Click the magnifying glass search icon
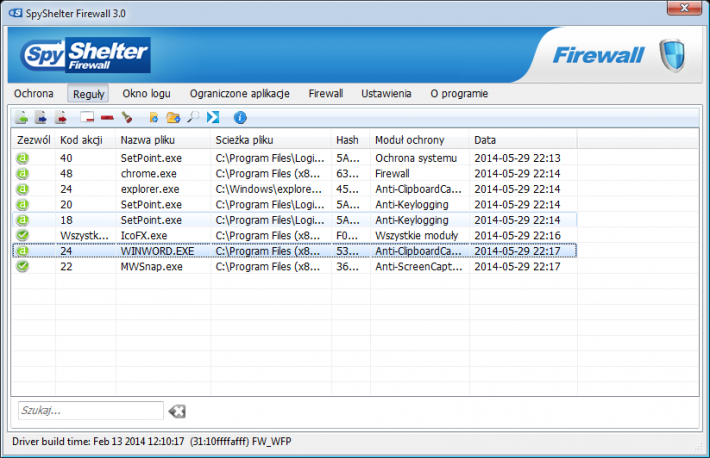This screenshot has height=458, width=710. click(x=193, y=117)
